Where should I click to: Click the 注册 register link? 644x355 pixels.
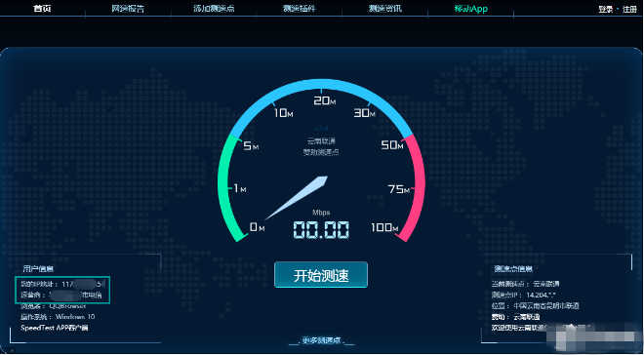(x=629, y=9)
